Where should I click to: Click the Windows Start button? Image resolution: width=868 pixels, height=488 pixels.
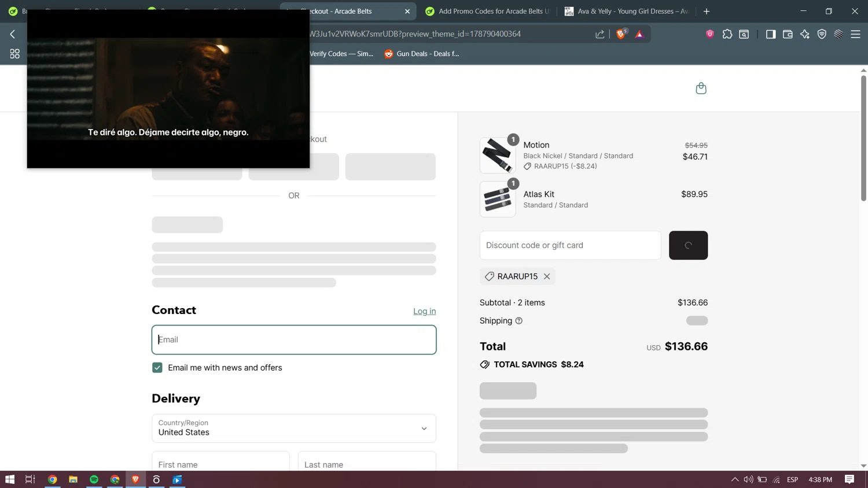tap(10, 479)
